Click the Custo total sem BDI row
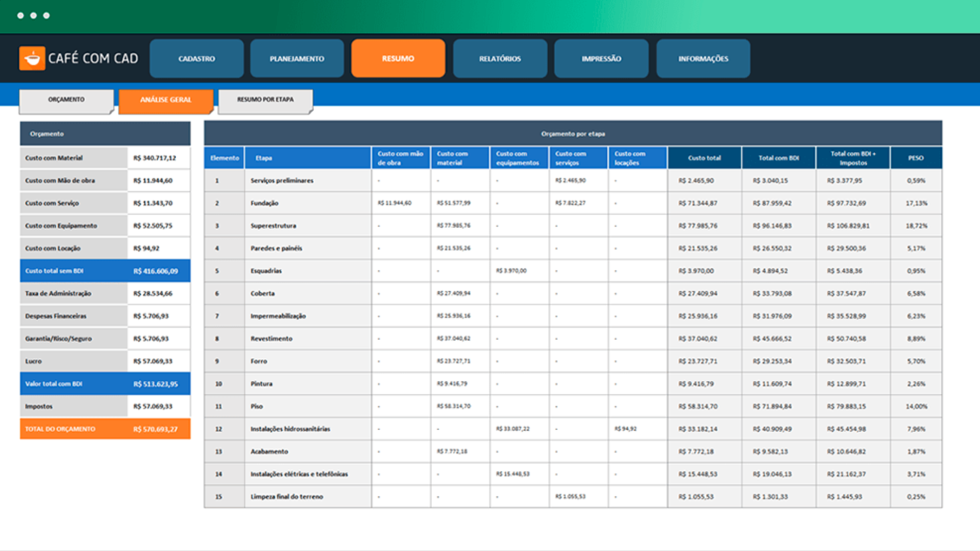The height and width of the screenshot is (551, 980). [105, 271]
